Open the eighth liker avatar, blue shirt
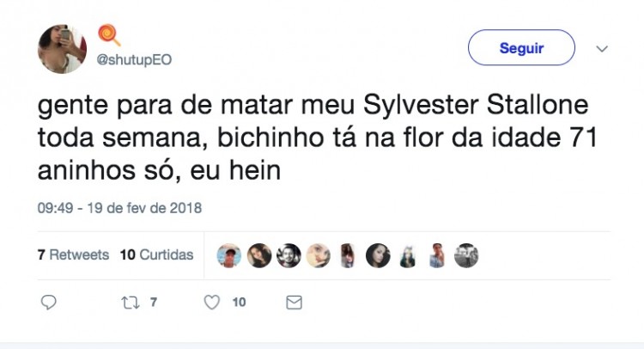The image size is (644, 349). click(437, 255)
